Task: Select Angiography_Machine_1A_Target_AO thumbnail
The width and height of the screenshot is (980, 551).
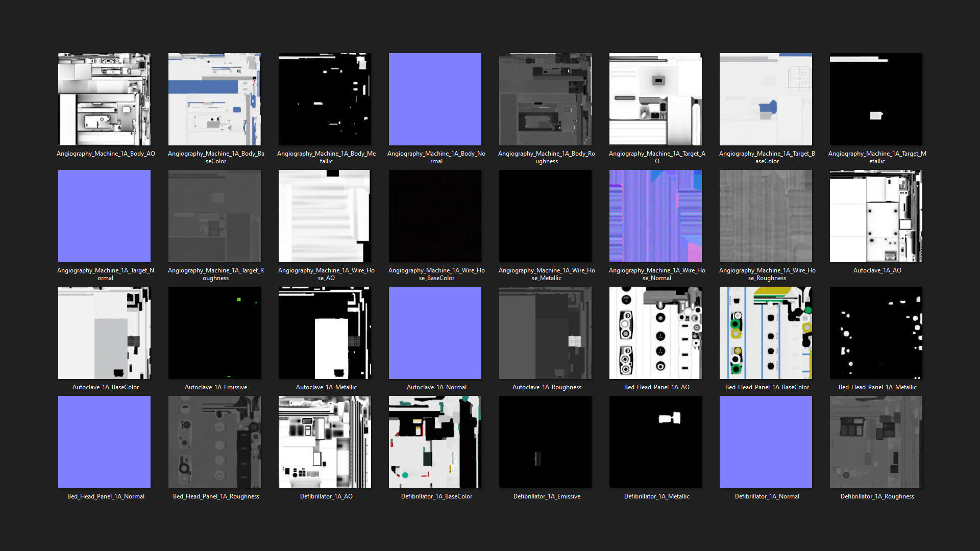Action: click(x=655, y=99)
